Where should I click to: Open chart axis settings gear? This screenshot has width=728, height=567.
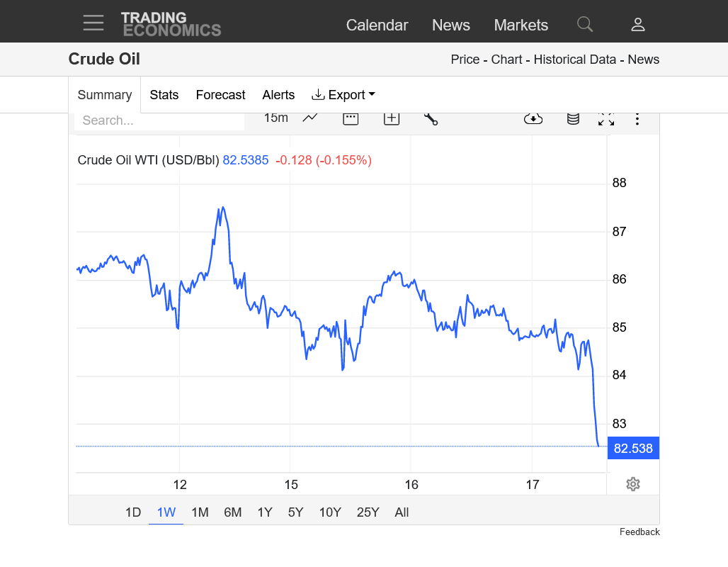(x=633, y=484)
